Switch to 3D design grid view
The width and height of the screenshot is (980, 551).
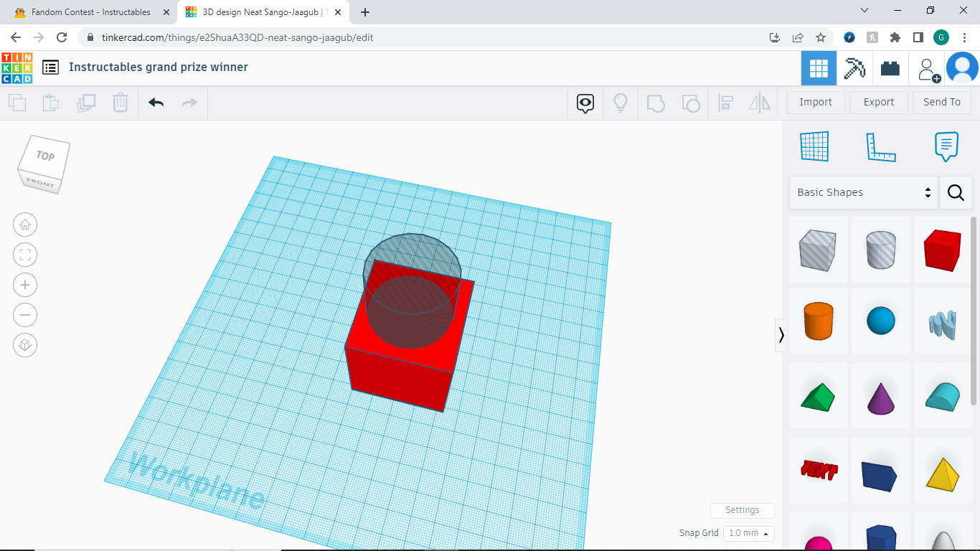[819, 68]
